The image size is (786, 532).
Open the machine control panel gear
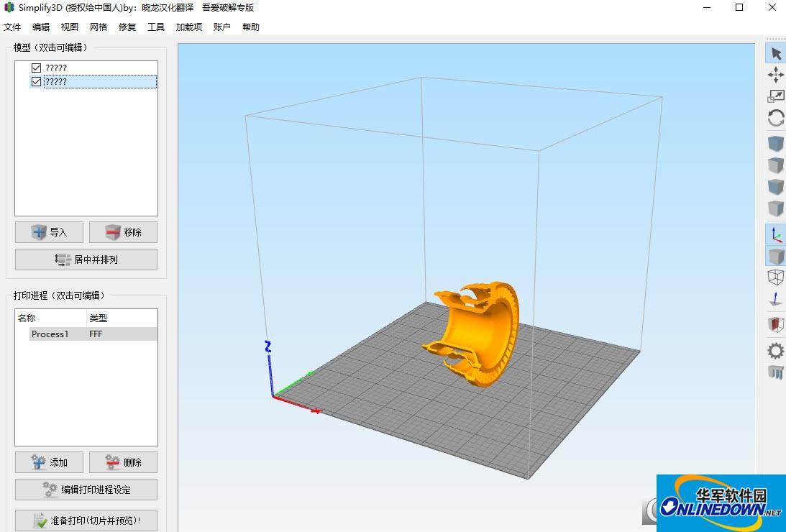tap(775, 350)
